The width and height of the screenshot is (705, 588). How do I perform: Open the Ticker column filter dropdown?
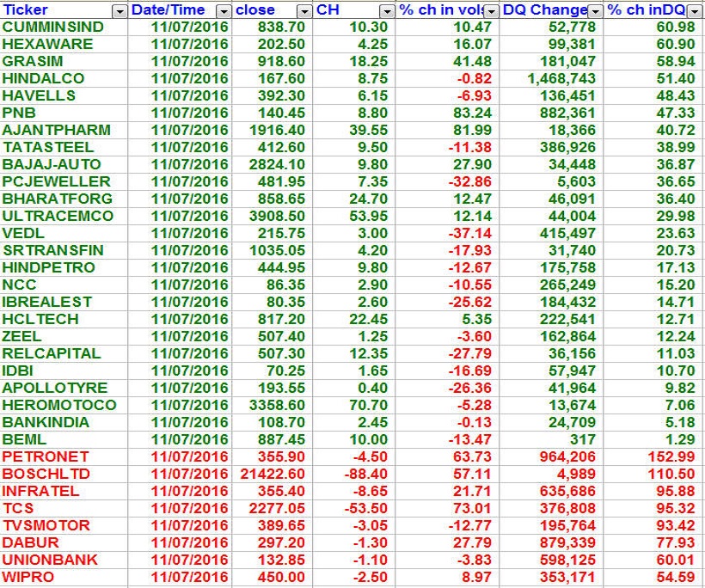(119, 10)
